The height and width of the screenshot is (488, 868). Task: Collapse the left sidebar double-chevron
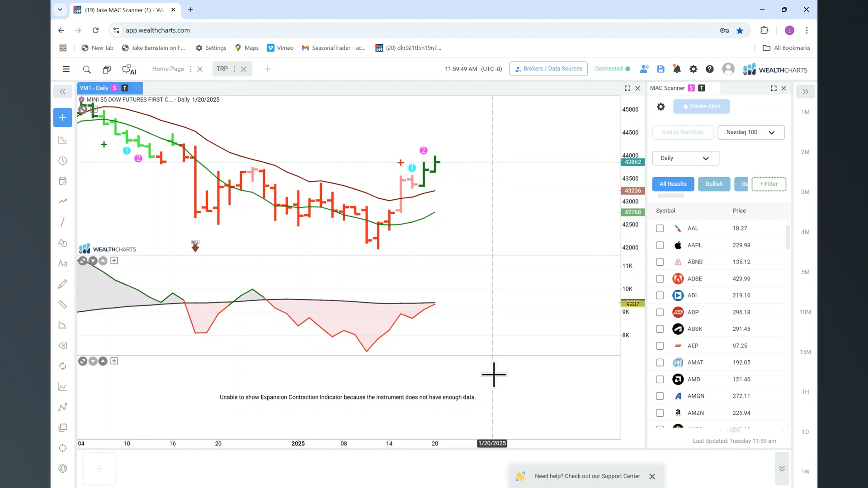[x=62, y=92]
